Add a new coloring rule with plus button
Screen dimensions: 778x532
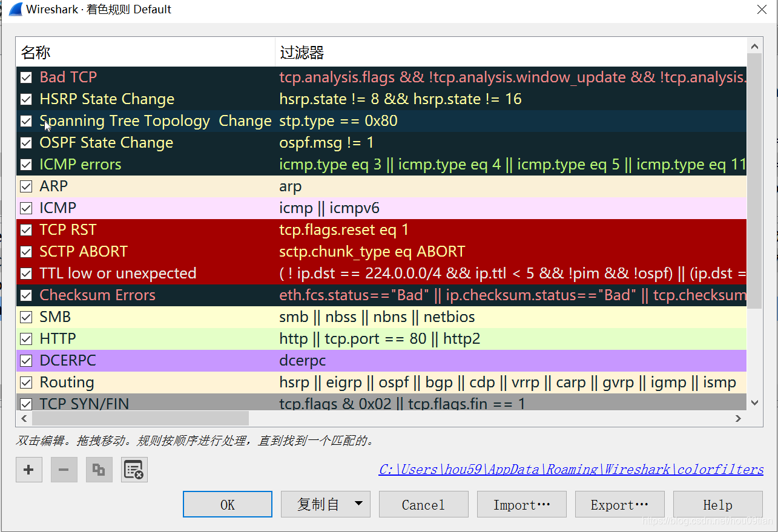coord(28,470)
